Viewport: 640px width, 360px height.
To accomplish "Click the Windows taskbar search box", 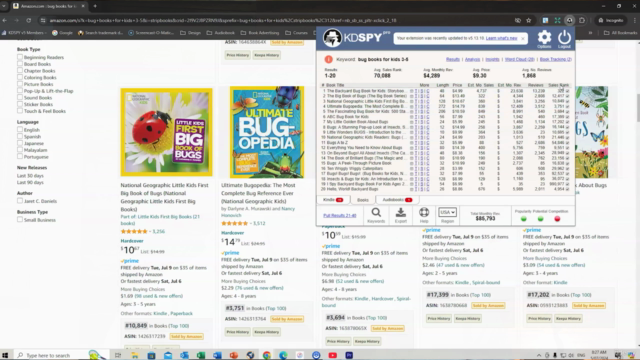I will pos(61,355).
